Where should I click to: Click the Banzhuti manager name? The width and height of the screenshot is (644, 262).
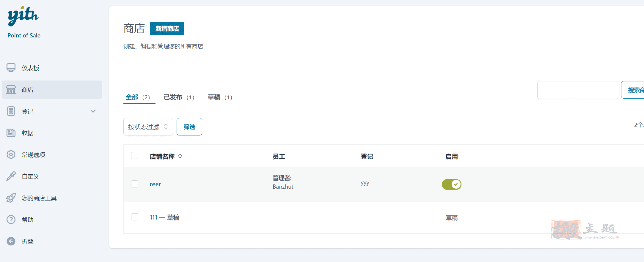[x=284, y=187]
